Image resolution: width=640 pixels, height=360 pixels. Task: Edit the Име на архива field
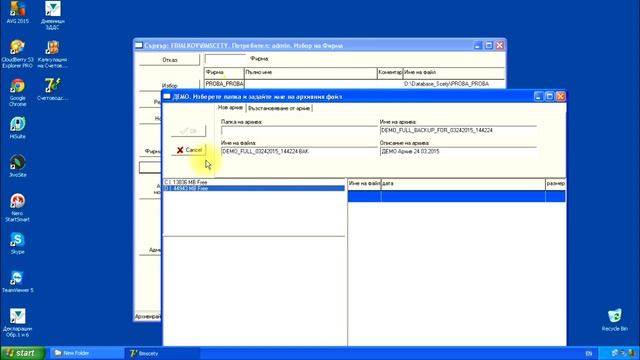click(x=458, y=131)
